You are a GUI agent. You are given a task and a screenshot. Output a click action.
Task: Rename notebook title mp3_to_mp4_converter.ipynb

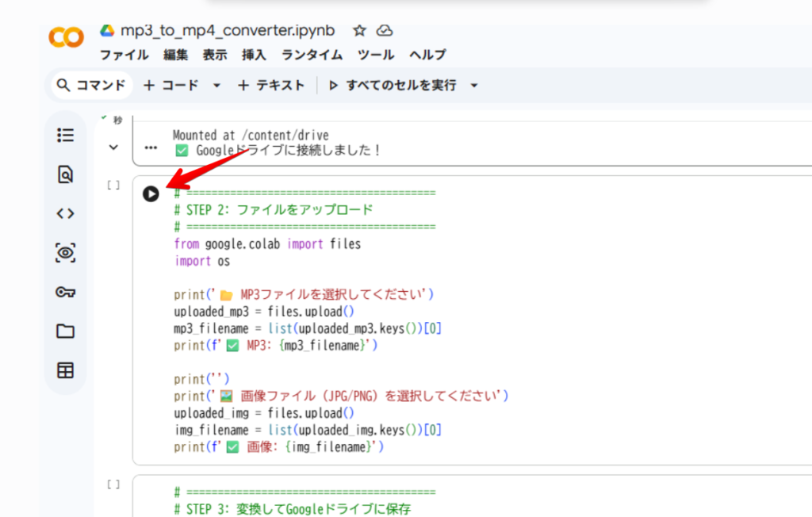coord(228,31)
